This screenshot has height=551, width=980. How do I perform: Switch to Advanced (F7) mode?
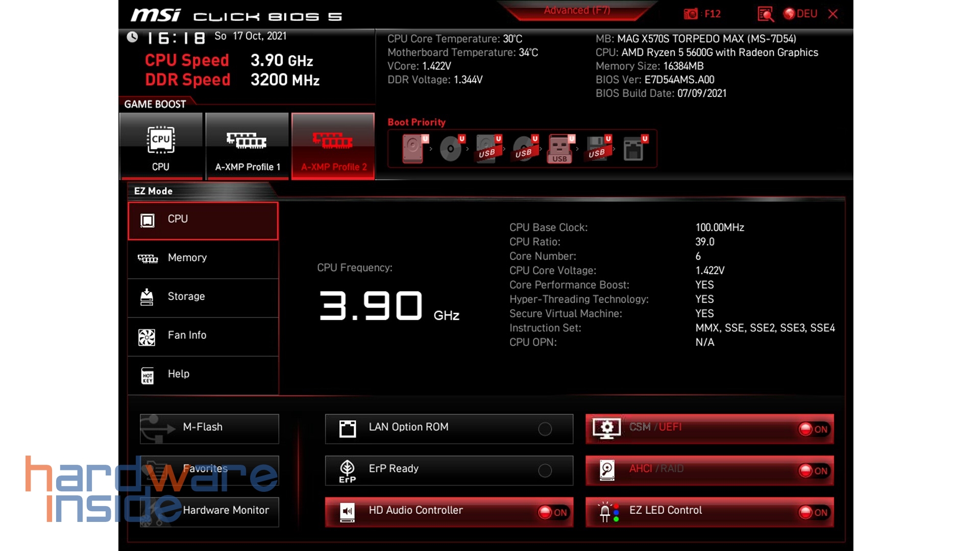pos(577,10)
